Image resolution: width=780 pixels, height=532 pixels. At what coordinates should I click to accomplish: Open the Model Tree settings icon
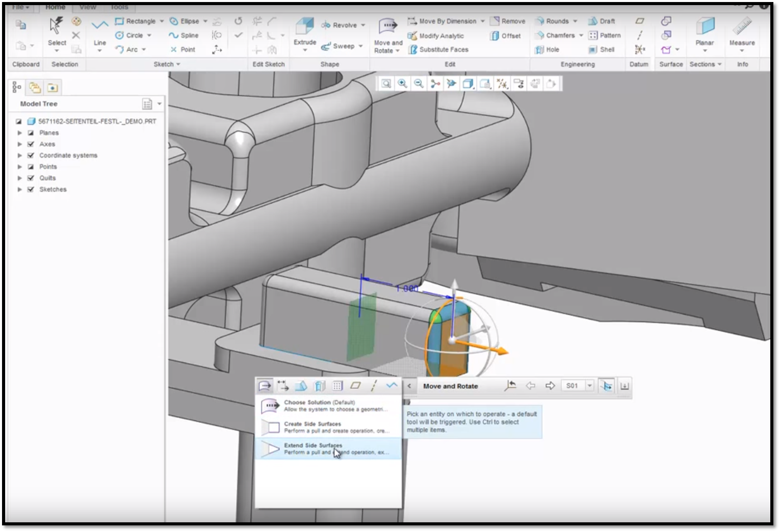pyautogui.click(x=147, y=104)
